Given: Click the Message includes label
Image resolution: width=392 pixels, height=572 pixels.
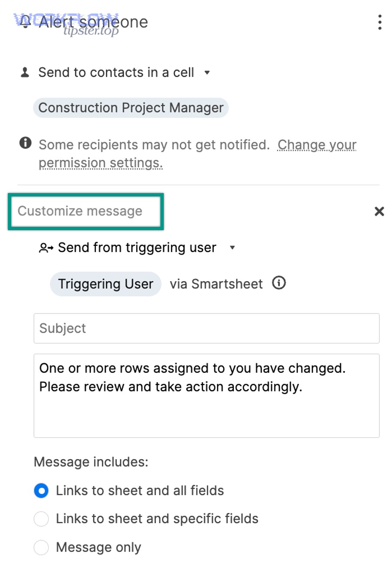Looking at the screenshot, I should click(91, 462).
